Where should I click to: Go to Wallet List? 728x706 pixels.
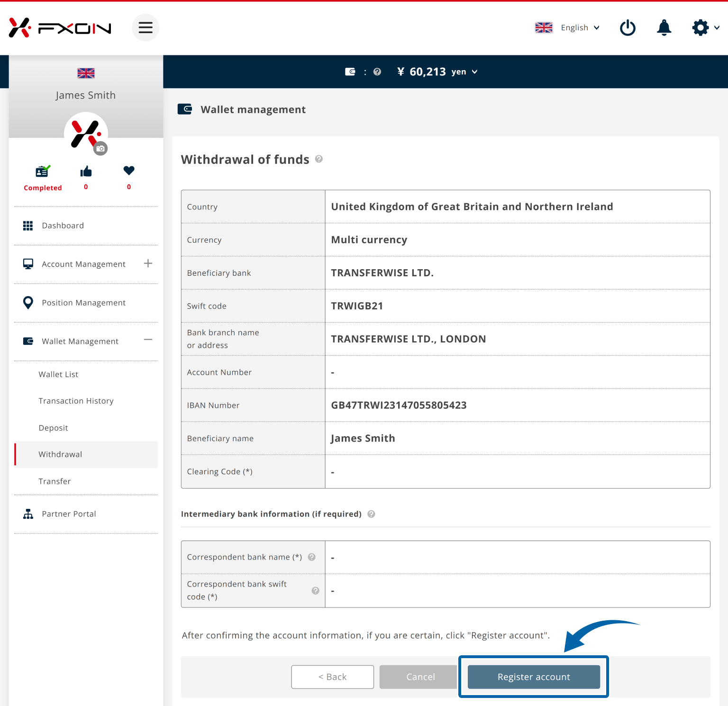[x=58, y=374]
